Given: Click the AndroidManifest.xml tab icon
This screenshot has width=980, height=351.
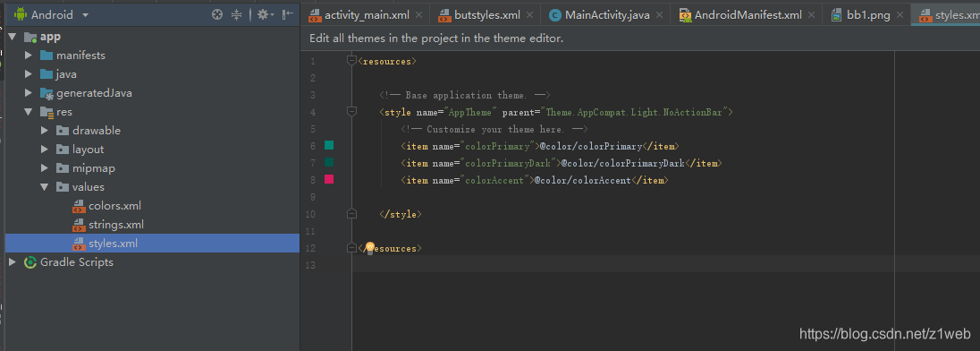Looking at the screenshot, I should tap(685, 15).
